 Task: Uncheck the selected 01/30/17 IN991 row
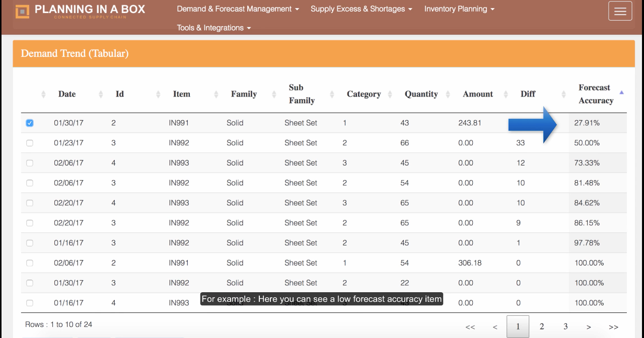(x=29, y=122)
